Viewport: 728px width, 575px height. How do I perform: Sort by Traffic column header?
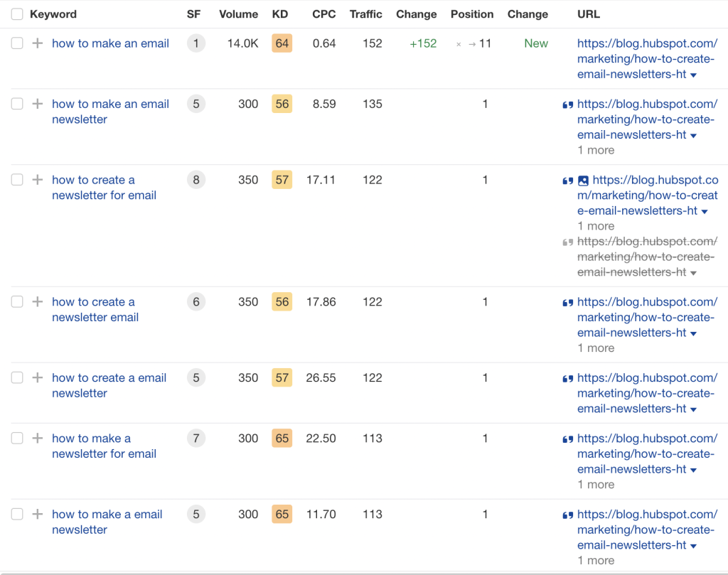tap(366, 14)
